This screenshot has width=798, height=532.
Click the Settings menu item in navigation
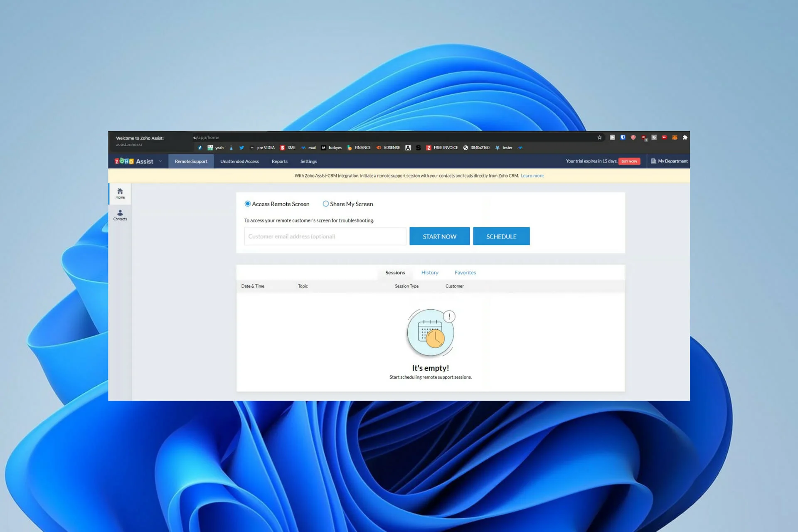point(309,161)
